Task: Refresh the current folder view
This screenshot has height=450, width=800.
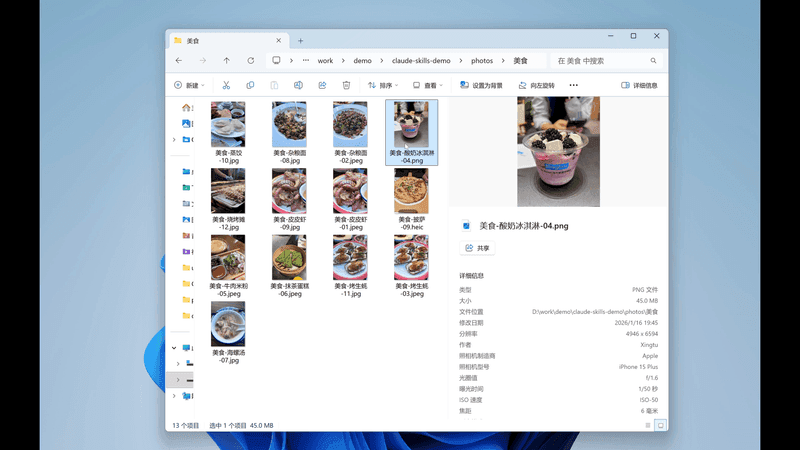Action: click(251, 61)
